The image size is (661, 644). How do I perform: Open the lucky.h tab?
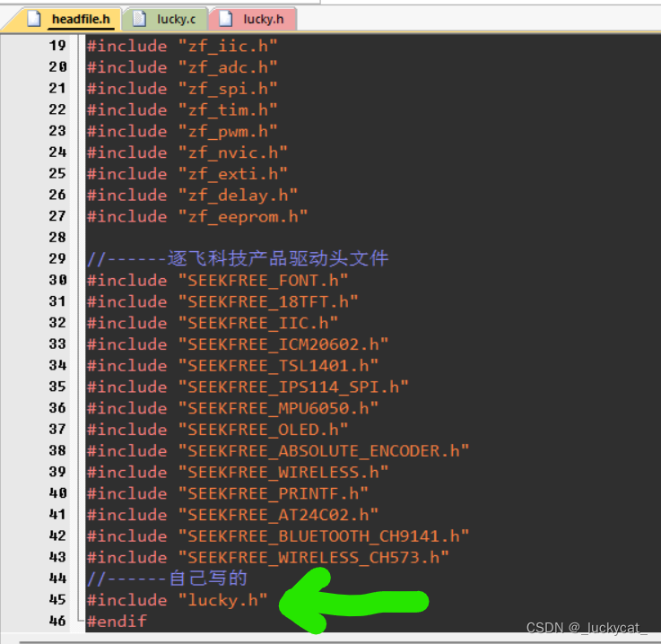coord(253,20)
